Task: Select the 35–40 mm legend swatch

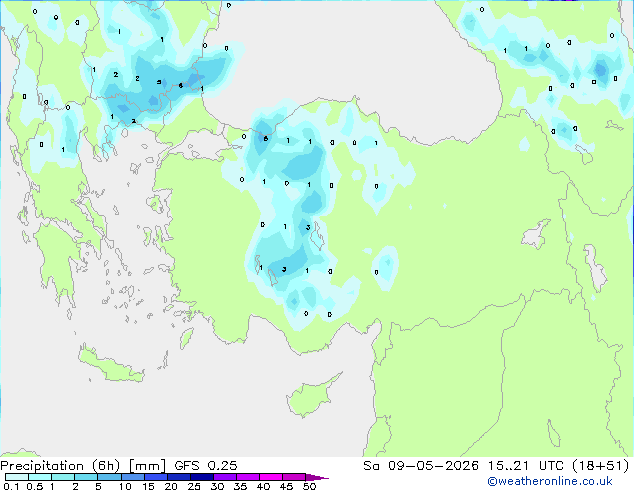Action: (248, 477)
